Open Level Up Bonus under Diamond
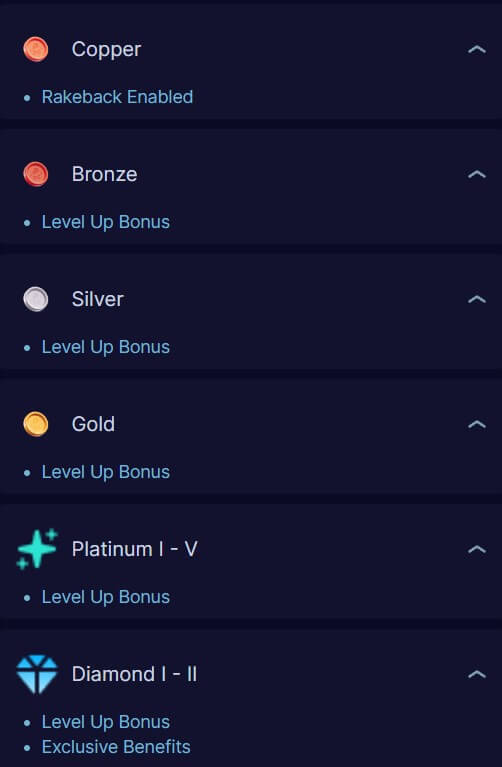502x767 pixels. click(106, 722)
